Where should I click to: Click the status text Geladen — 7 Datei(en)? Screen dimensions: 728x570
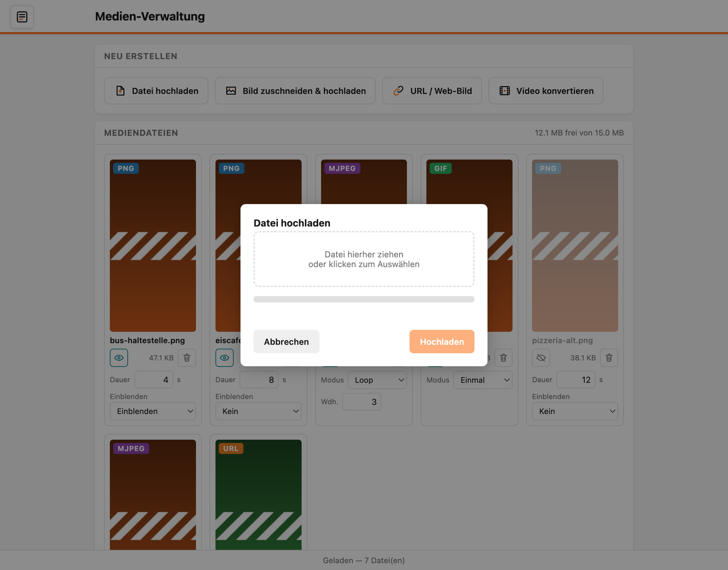point(364,560)
